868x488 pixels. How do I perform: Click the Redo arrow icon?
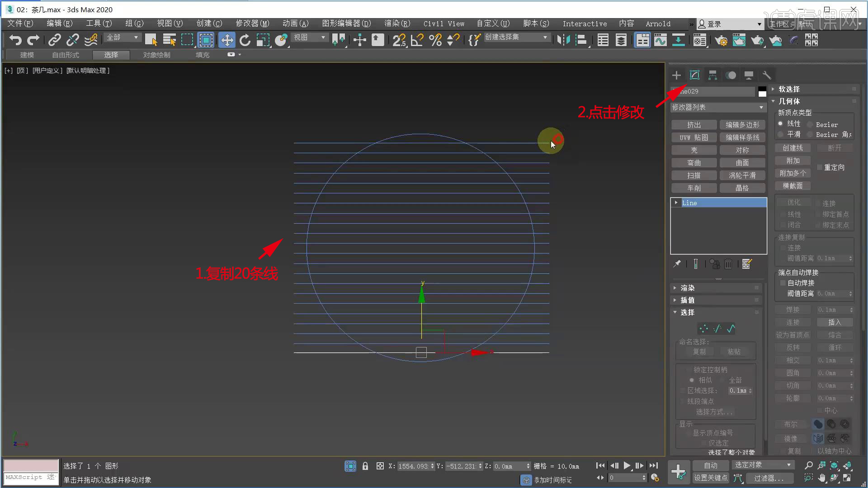coord(33,40)
